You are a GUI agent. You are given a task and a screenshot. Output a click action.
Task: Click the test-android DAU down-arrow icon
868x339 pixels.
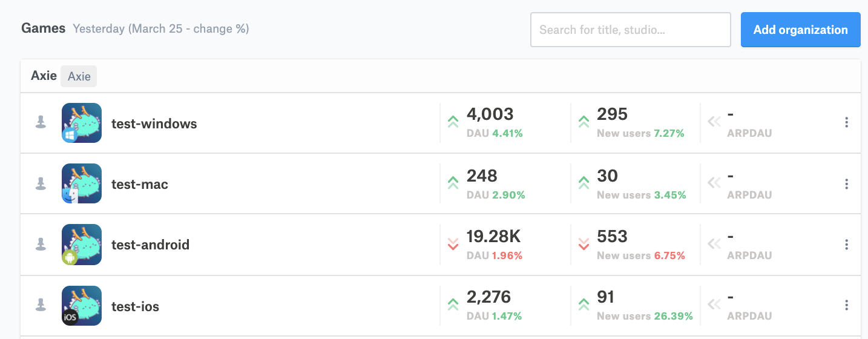tap(453, 244)
